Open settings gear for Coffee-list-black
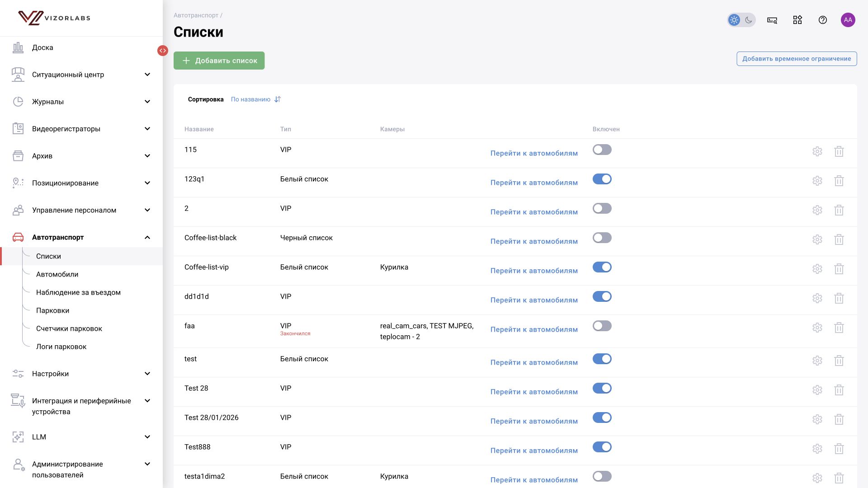Image resolution: width=868 pixels, height=488 pixels. (817, 239)
